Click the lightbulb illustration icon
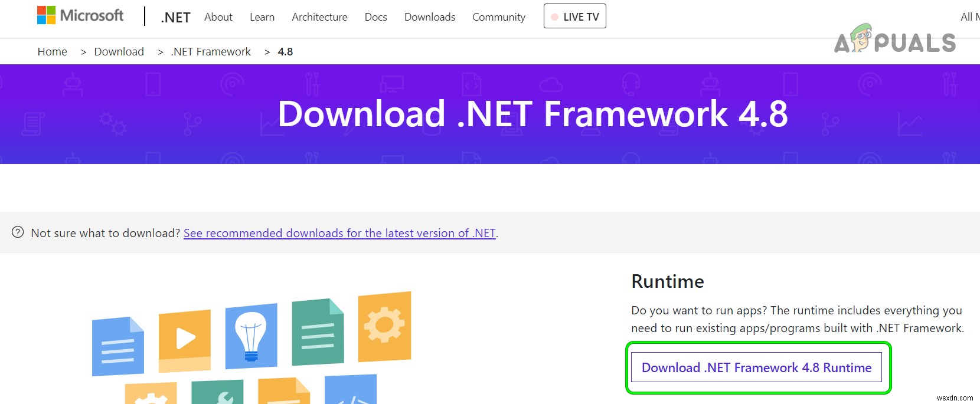 (x=251, y=334)
